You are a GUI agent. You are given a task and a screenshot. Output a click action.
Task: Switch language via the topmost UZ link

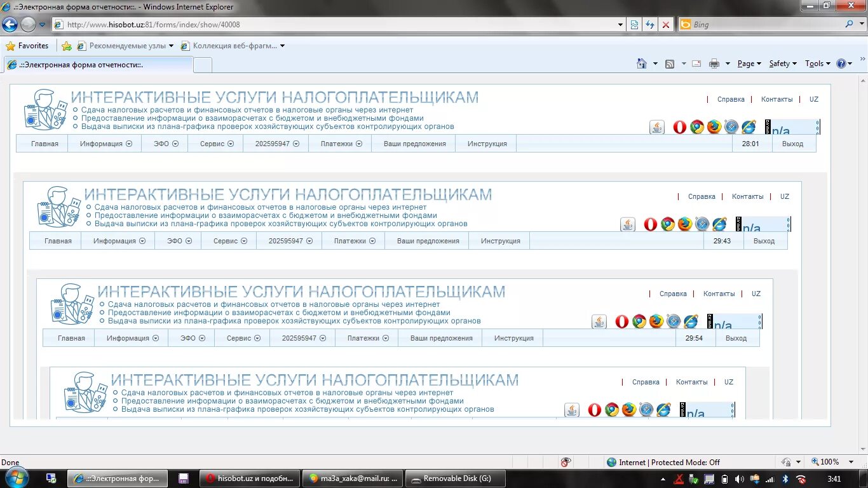814,99
